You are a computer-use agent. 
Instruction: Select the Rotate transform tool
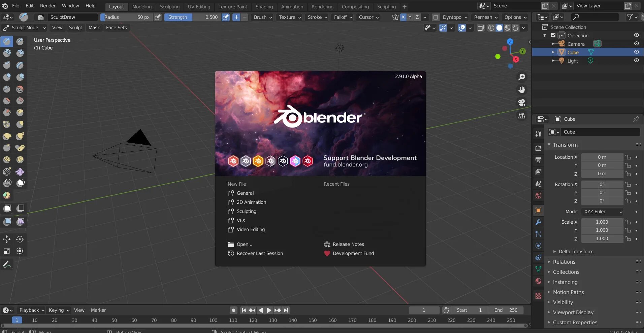[20, 239]
